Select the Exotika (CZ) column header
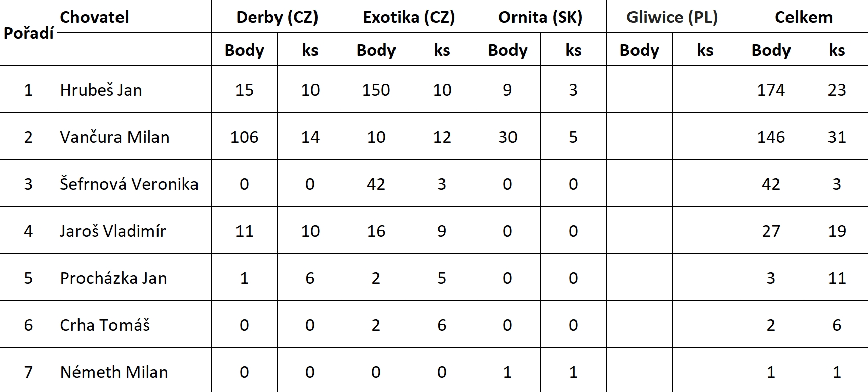Image resolution: width=868 pixels, height=392 pixels. pos(409,17)
